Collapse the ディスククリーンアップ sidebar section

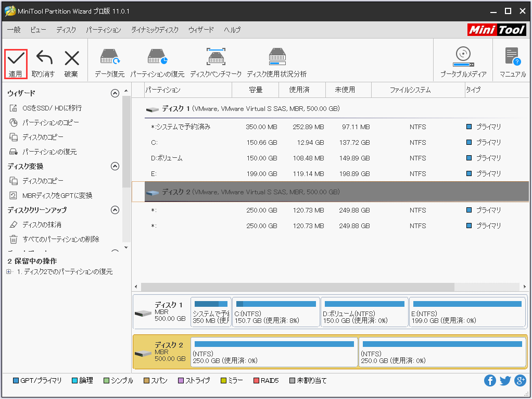(115, 210)
